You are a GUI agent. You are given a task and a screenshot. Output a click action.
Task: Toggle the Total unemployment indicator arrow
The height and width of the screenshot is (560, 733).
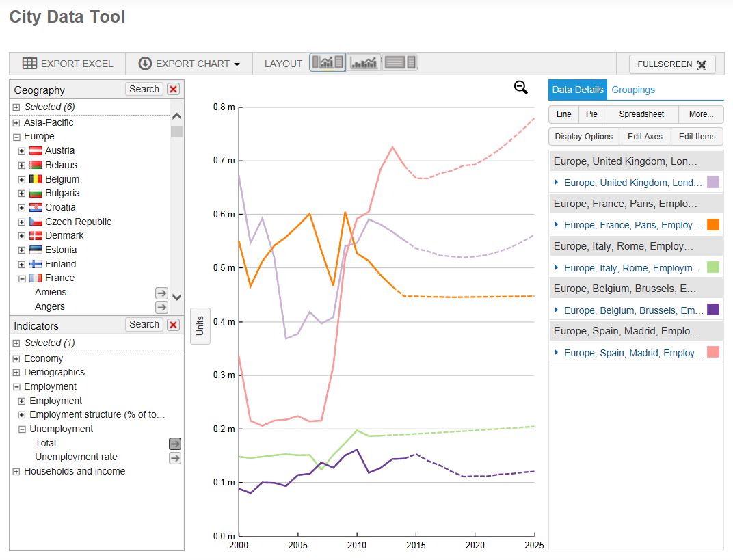click(x=175, y=443)
